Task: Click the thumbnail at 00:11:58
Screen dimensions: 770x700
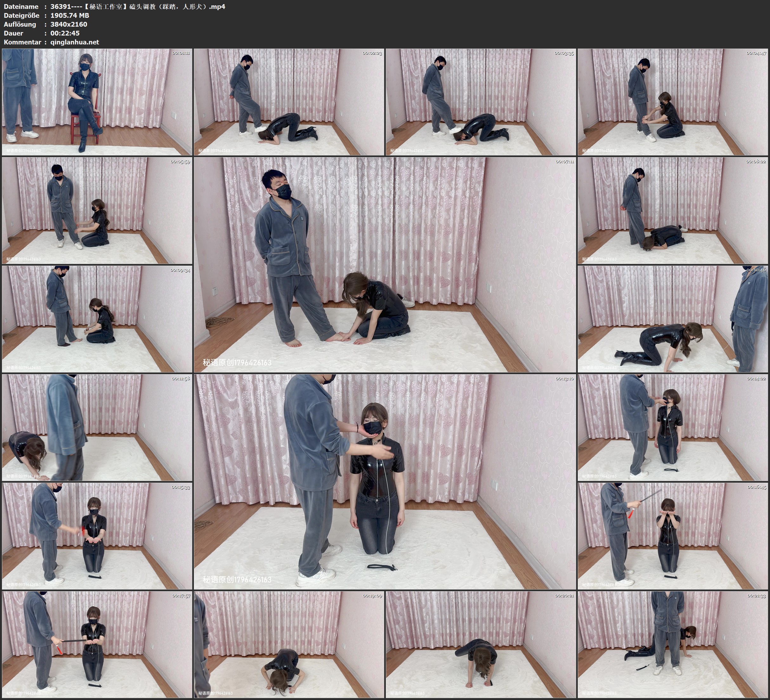Action: pyautogui.click(x=97, y=427)
